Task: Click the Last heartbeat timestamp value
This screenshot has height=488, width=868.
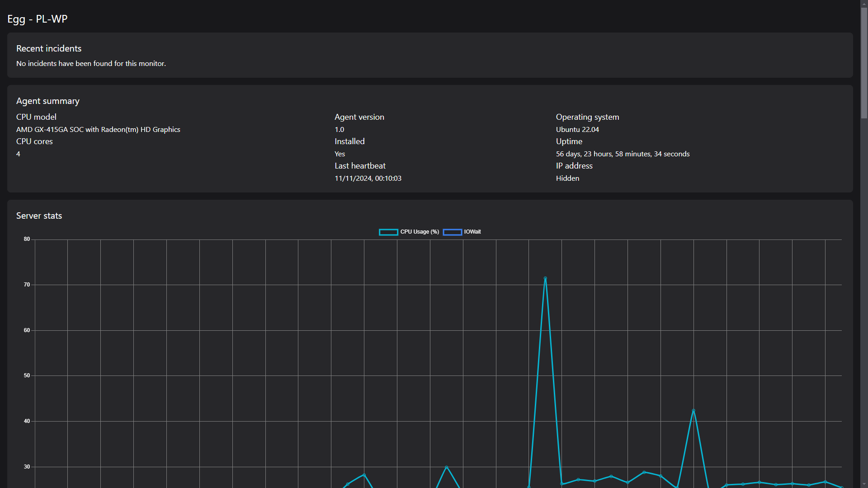Action: click(x=368, y=178)
